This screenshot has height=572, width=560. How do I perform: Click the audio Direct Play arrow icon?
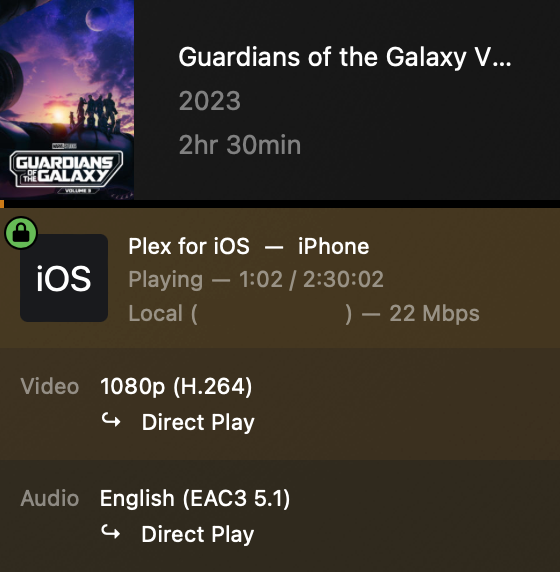111,532
